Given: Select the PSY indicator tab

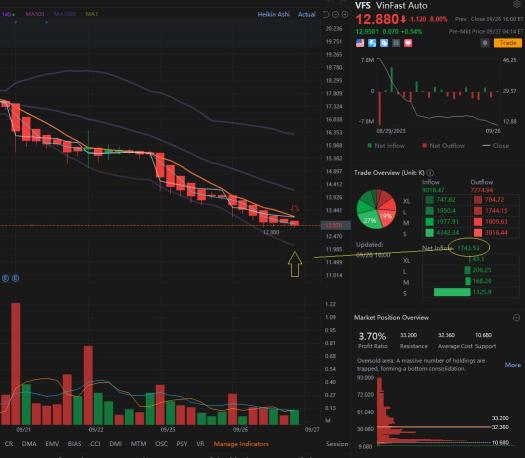Looking at the screenshot, I should pyautogui.click(x=182, y=444).
